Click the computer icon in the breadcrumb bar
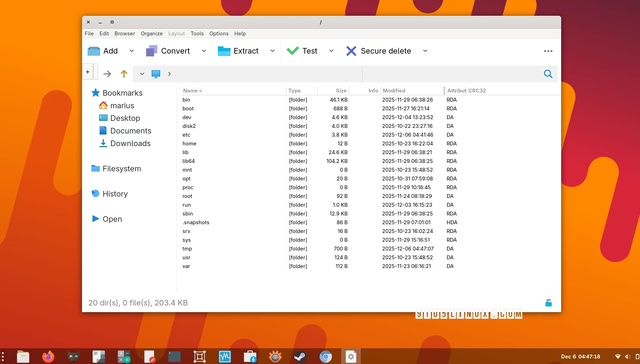640x364 pixels. tap(156, 74)
